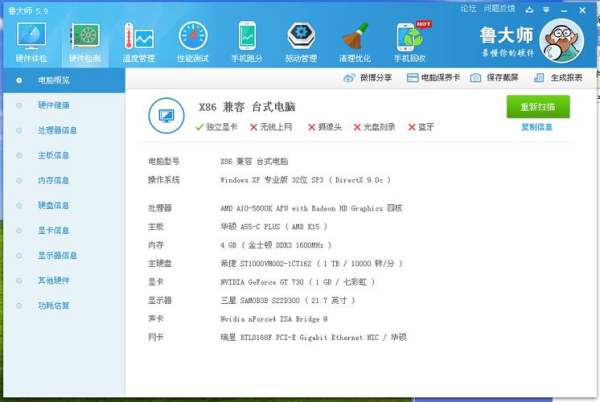Click the Windows XP operating system value
600x402 pixels.
(305, 180)
